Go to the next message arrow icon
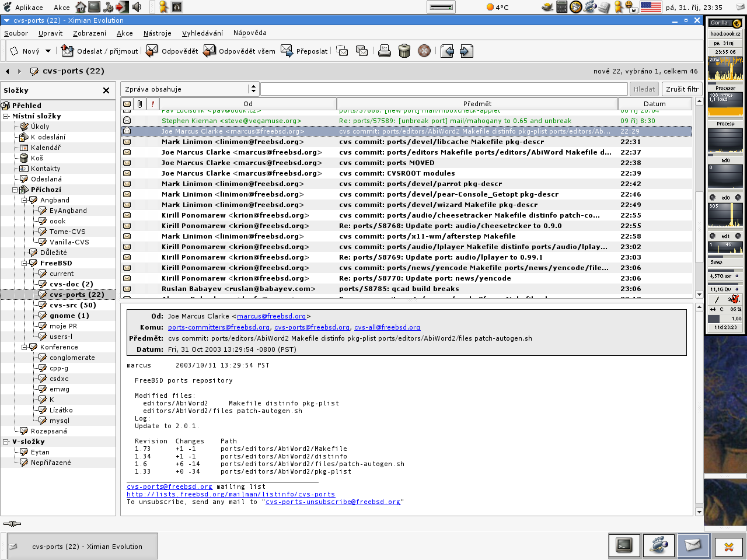The image size is (747, 560). click(466, 51)
